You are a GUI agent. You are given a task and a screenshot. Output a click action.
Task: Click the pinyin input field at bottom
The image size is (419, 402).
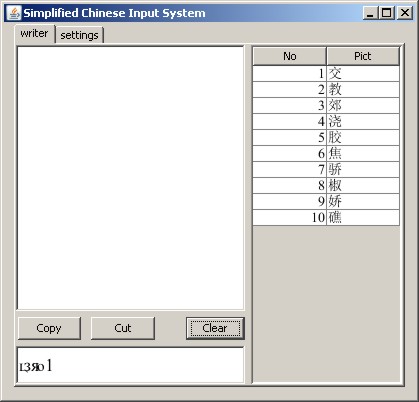click(x=130, y=365)
